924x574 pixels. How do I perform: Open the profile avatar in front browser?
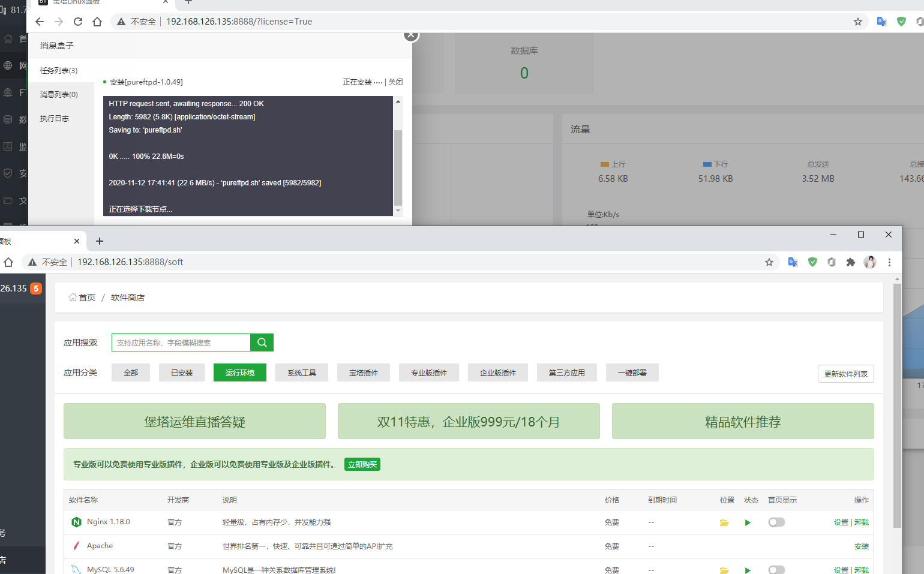tap(870, 262)
